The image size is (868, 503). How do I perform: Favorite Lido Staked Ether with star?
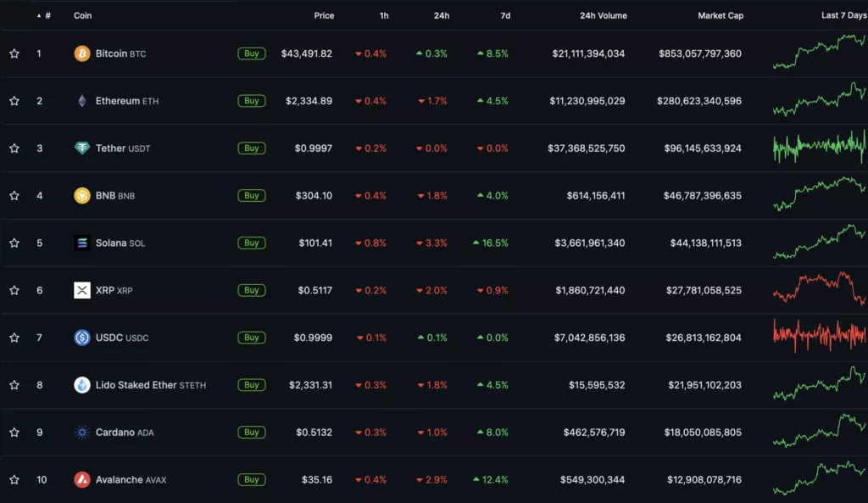[x=14, y=385]
